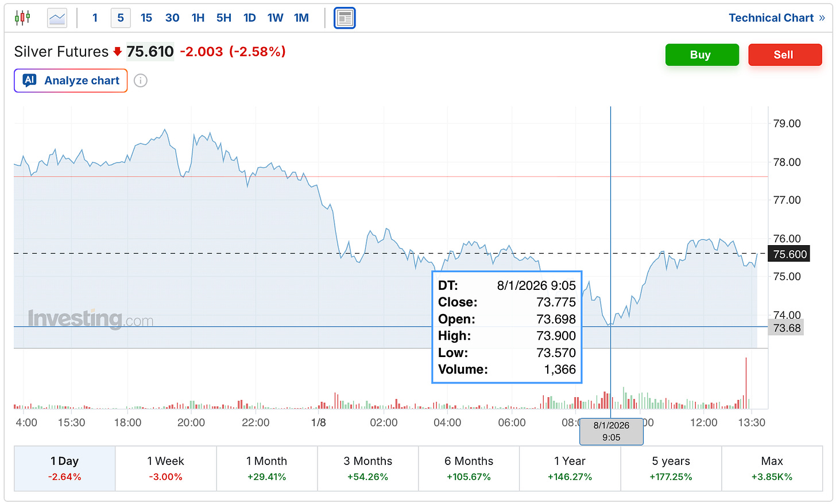
Task: Switch to the area chart icon
Action: tap(57, 18)
